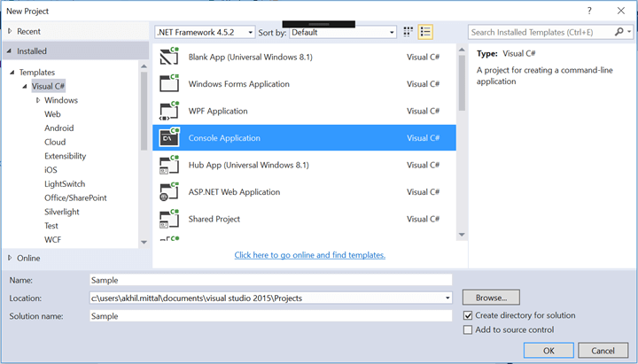638x364 pixels.
Task: Open the Location path dropdown
Action: tap(447, 298)
